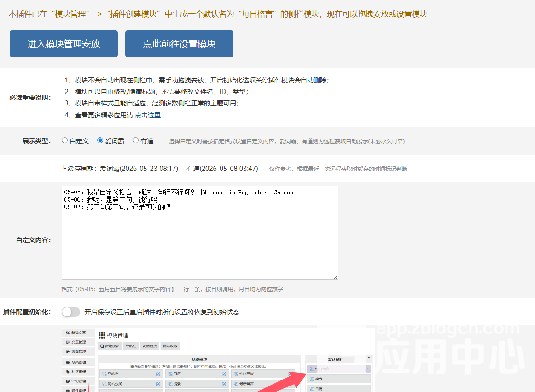Click the 导航栏 tab button in preview image
Screen dimensions: 535x392
click(131, 346)
